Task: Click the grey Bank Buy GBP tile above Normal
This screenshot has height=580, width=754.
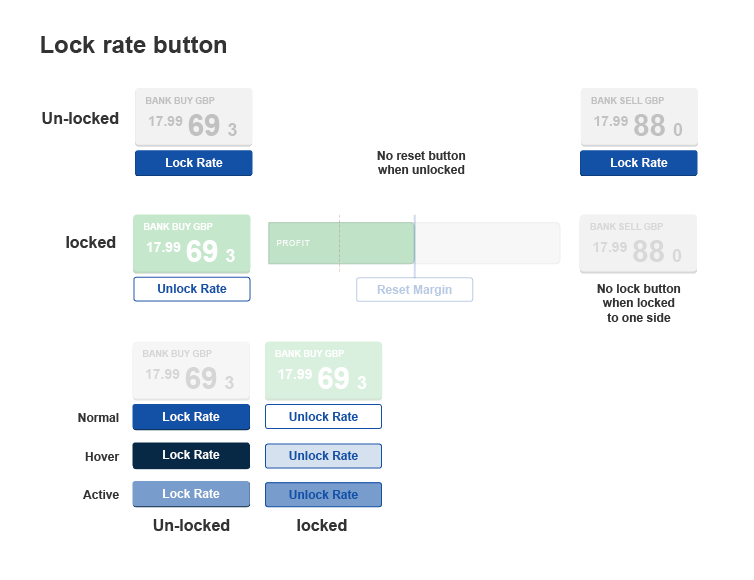Action: click(190, 370)
